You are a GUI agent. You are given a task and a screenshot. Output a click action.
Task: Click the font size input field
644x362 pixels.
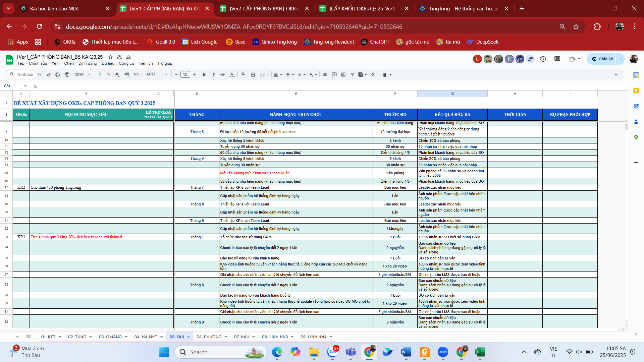(x=185, y=74)
